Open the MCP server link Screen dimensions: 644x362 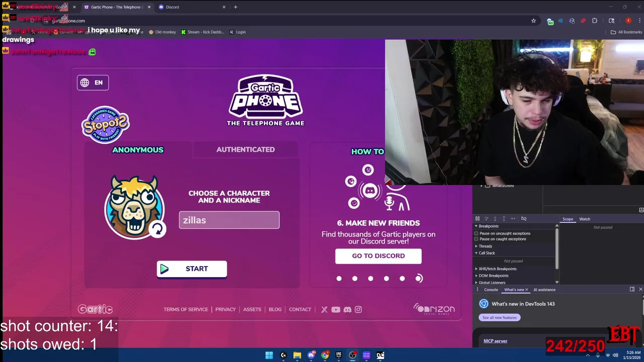tap(496, 341)
